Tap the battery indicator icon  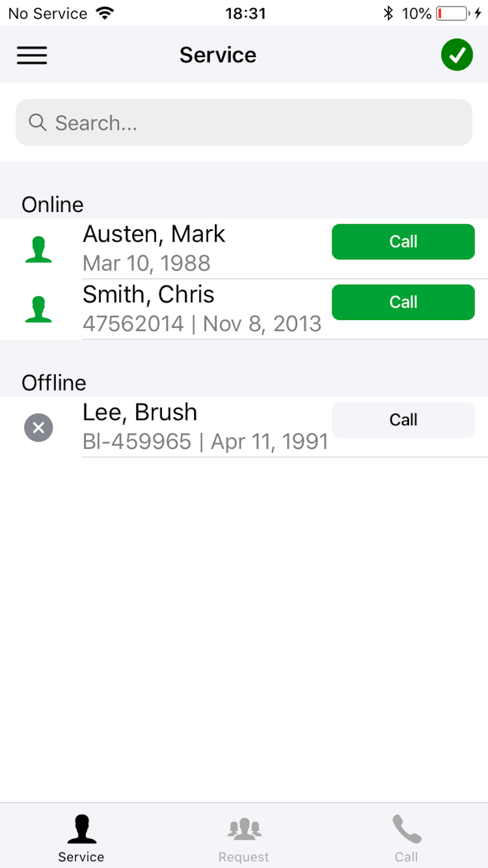[453, 13]
